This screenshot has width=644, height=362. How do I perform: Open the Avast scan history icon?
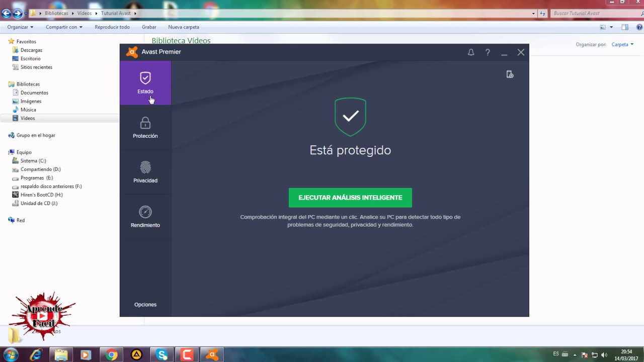point(510,74)
